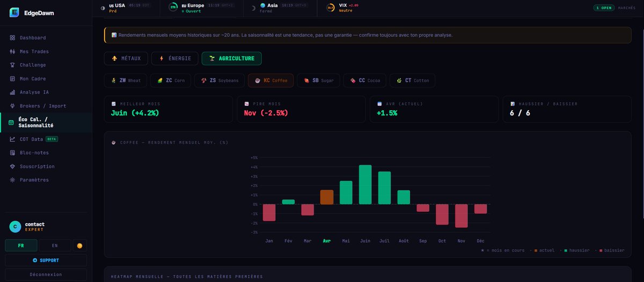Choose CT Cotton commodity
Image resolution: width=644 pixels, height=282 pixels.
click(413, 81)
